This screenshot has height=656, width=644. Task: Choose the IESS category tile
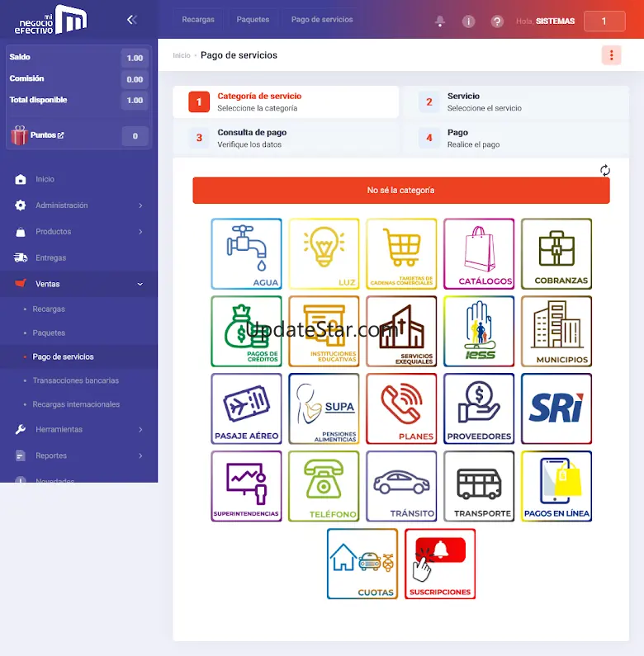[479, 331]
